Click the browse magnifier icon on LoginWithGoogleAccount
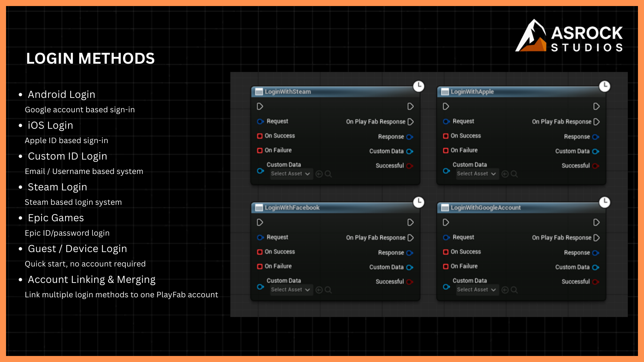Image resolution: width=644 pixels, height=362 pixels. (x=514, y=290)
